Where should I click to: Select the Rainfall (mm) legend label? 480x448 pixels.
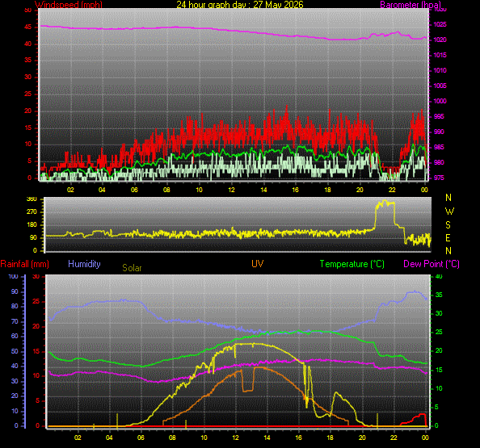25,264
